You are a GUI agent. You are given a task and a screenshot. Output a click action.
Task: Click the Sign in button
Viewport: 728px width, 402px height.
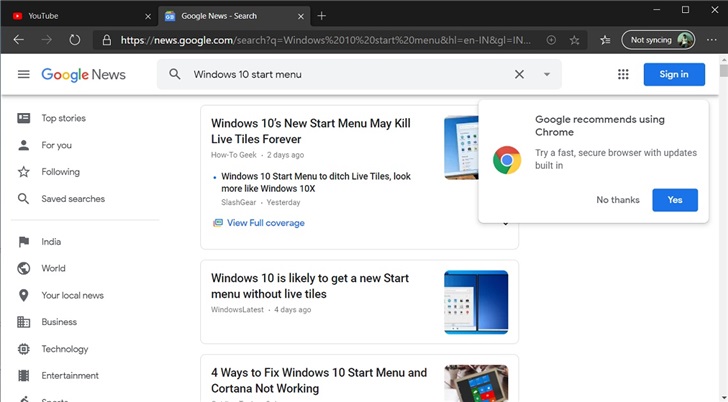[674, 74]
